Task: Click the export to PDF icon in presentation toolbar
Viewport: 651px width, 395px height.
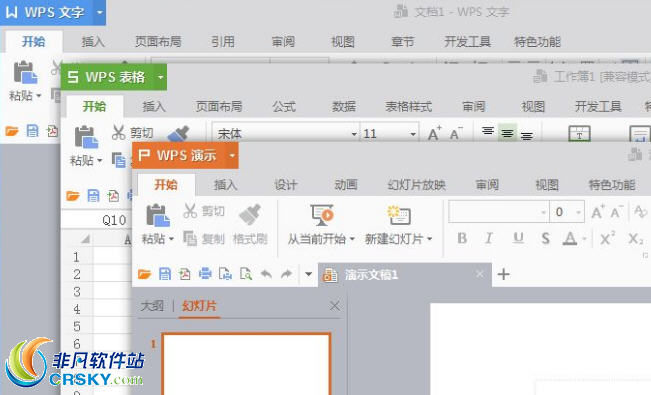Action: point(185,274)
